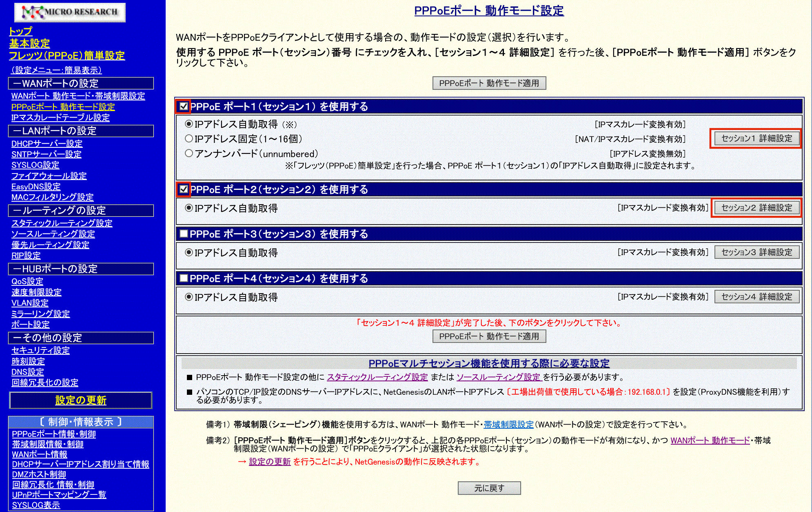Image resolution: width=812 pixels, height=512 pixels.
Task: Open ポート設定
Action: click(31, 325)
